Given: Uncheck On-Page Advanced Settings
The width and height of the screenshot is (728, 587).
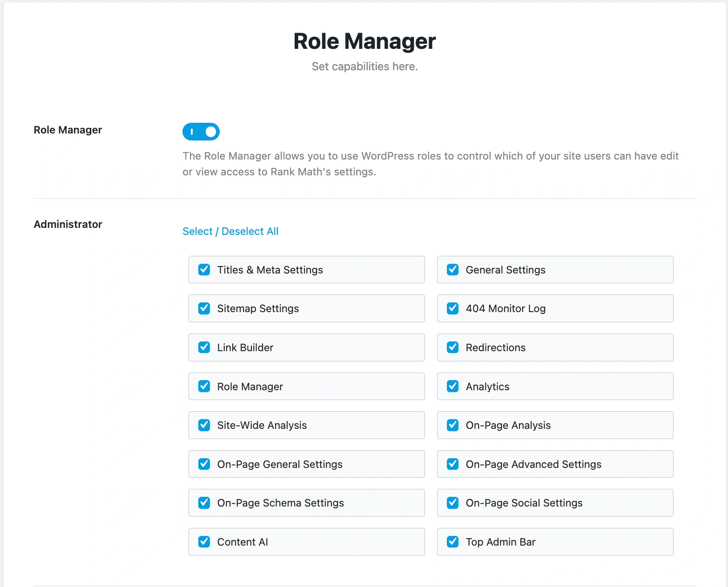Looking at the screenshot, I should click(452, 464).
